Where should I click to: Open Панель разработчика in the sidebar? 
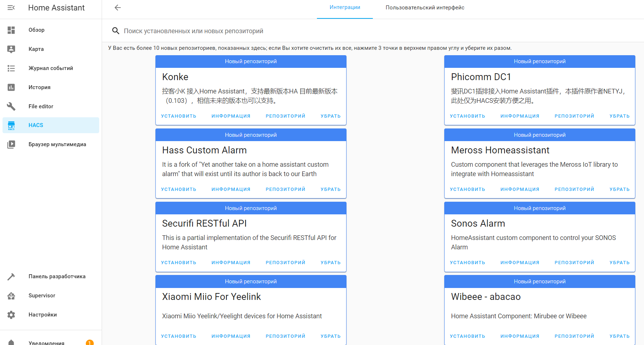(x=51, y=276)
